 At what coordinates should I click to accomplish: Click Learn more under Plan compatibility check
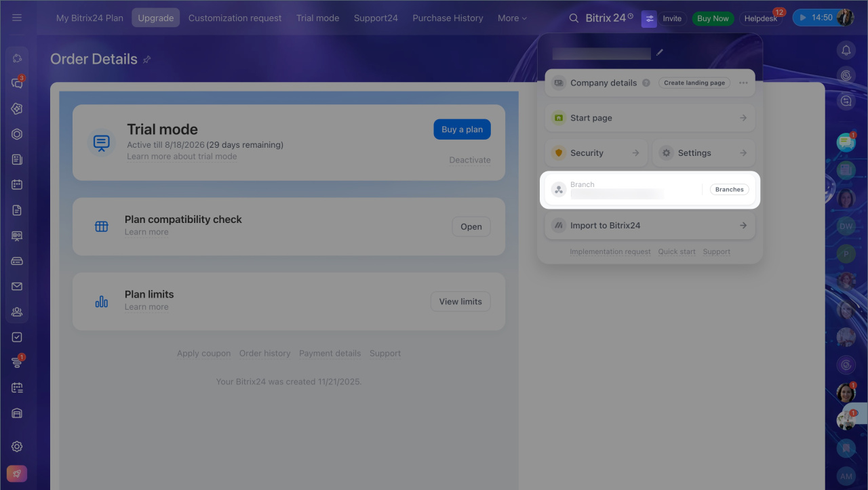[x=146, y=232]
